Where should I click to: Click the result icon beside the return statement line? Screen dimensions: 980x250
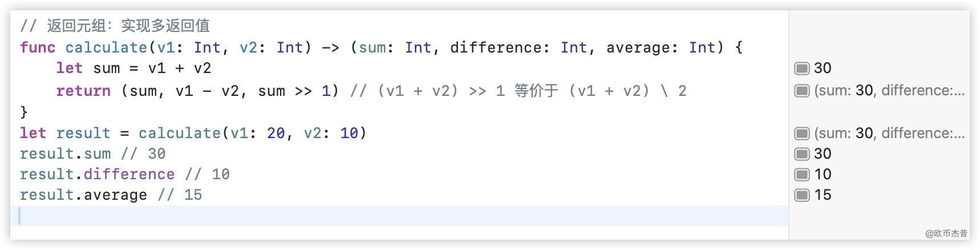[802, 91]
